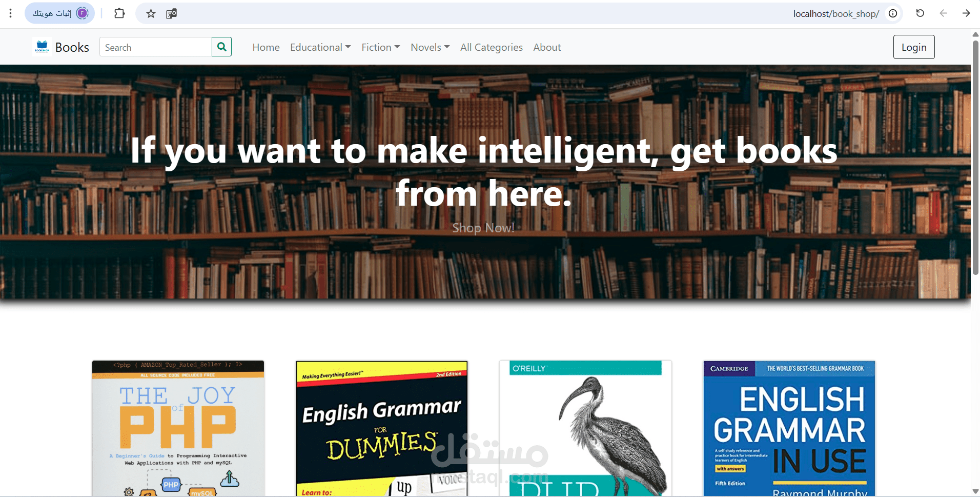Click the page vertical scrollbar thumb
The height and width of the screenshot is (497, 980).
(975, 158)
